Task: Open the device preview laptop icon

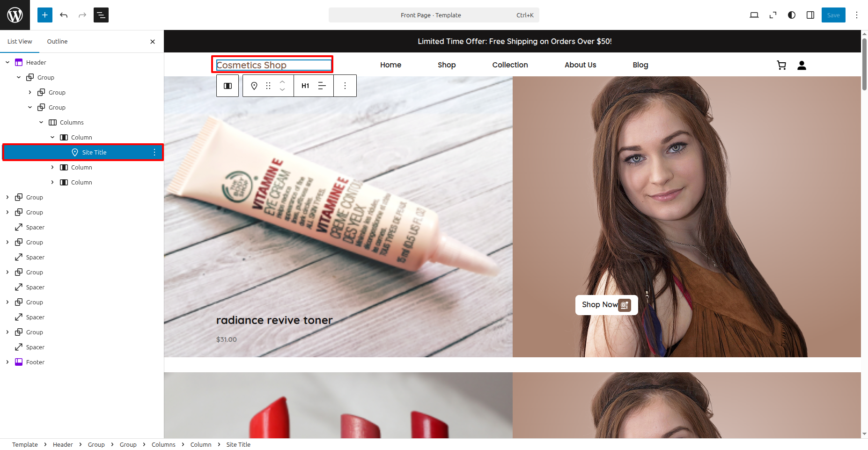Action: [x=754, y=15]
